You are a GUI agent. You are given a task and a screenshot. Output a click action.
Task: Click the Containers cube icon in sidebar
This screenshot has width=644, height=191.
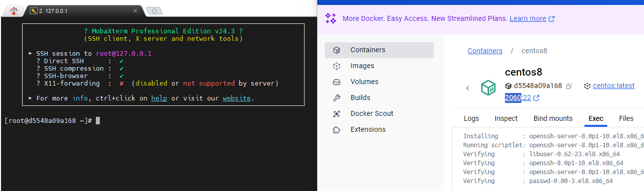337,50
